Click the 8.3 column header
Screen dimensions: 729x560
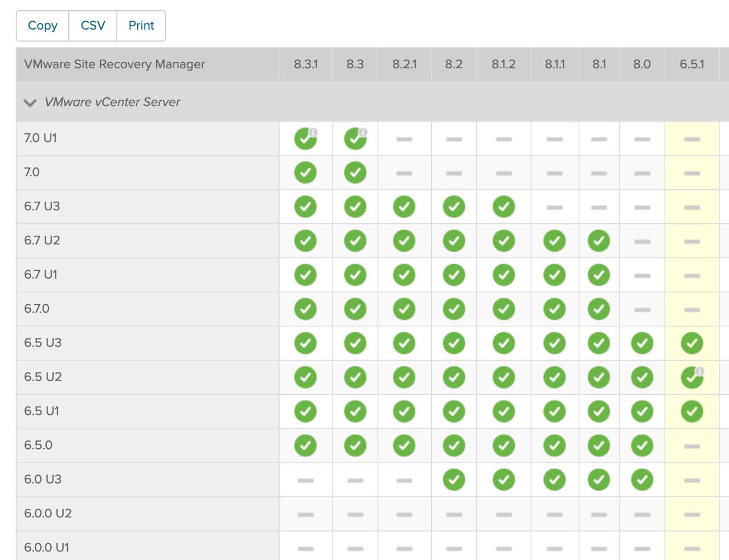tap(355, 64)
